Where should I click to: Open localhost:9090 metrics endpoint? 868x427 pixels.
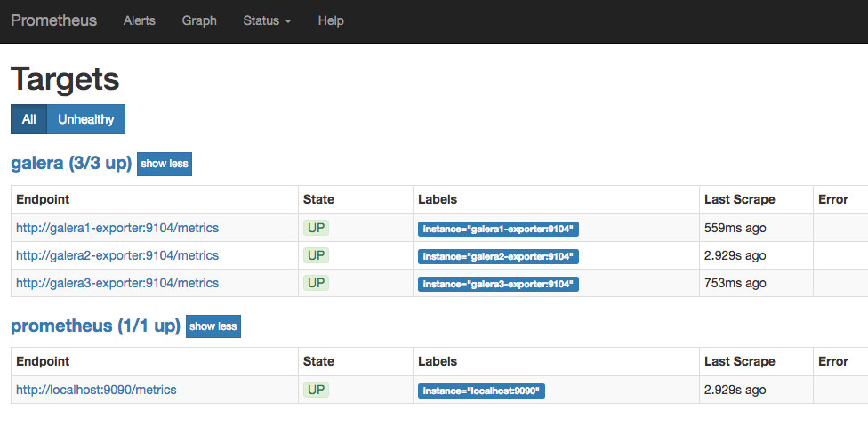coord(96,390)
